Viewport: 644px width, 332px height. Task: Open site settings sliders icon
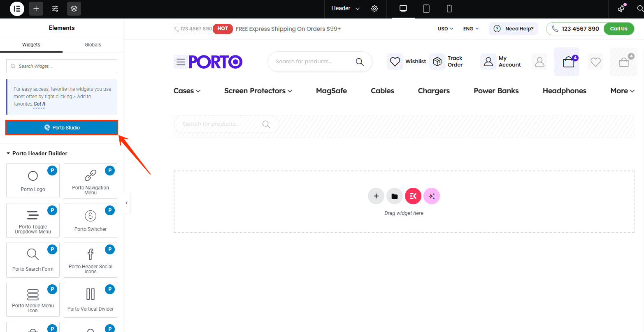coord(55,9)
